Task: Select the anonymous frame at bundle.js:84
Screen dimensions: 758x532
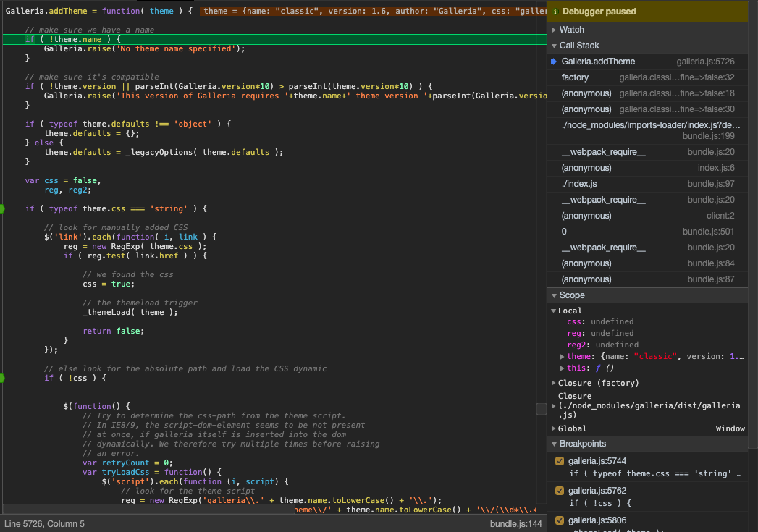Action: coord(648,263)
